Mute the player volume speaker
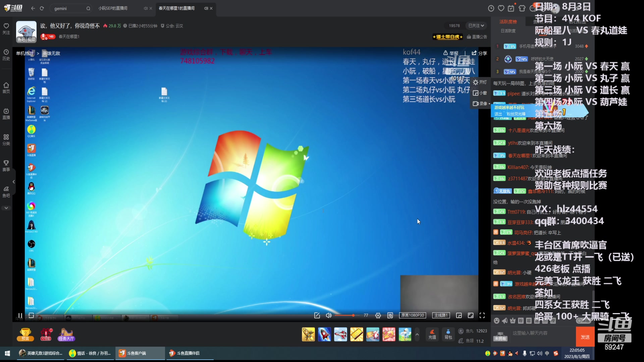 [x=329, y=315]
